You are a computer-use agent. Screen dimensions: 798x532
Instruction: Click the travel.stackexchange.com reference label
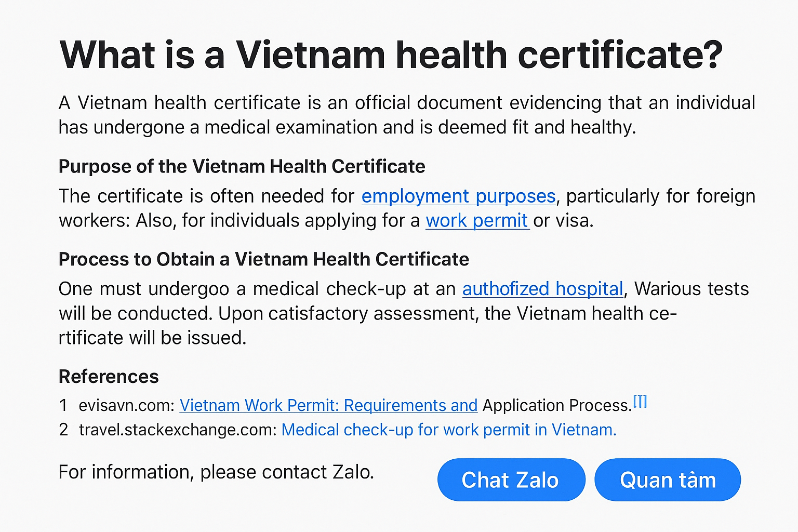[177, 430]
